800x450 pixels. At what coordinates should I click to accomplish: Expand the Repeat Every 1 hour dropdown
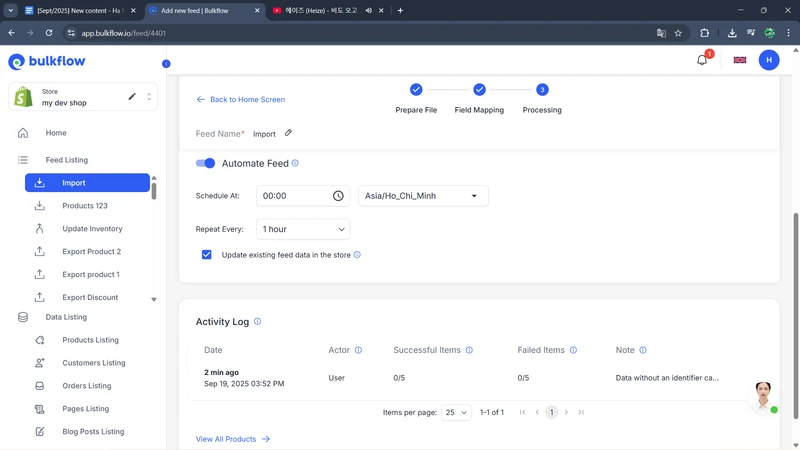[302, 229]
